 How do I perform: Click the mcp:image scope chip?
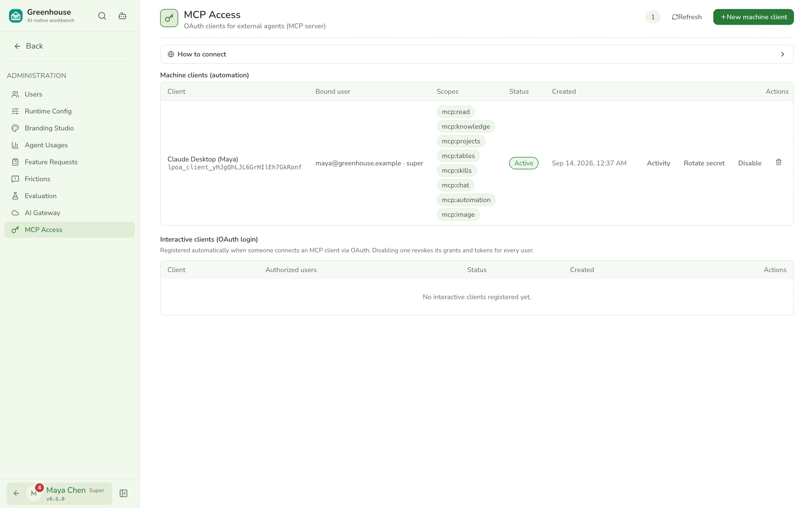tap(458, 215)
